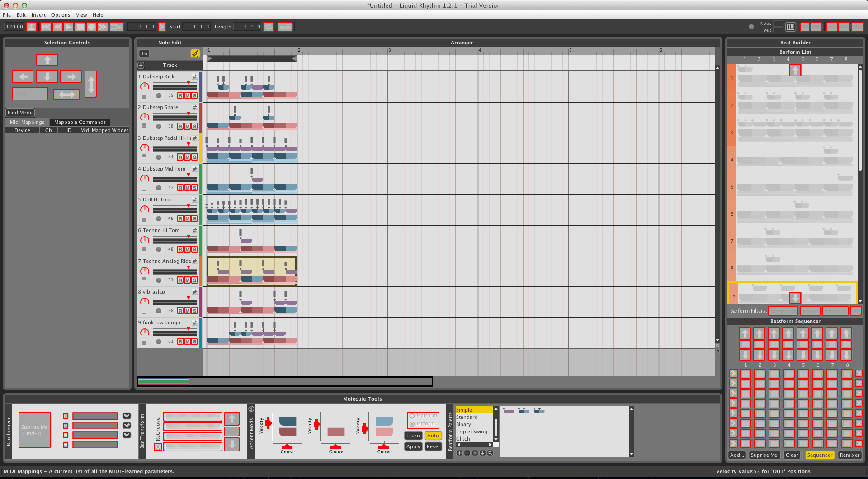Click the ReGroove up arrow button
Viewport: 868px width, 479px height.
(232, 418)
